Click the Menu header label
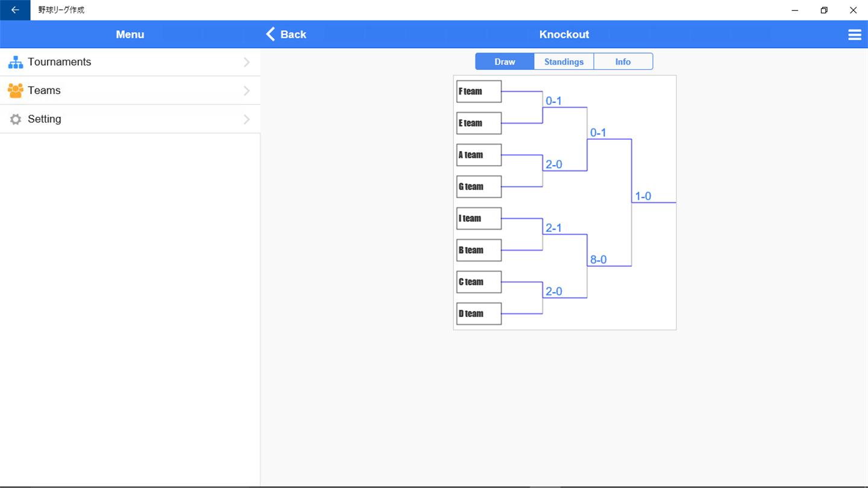This screenshot has width=868, height=488. 130,34
